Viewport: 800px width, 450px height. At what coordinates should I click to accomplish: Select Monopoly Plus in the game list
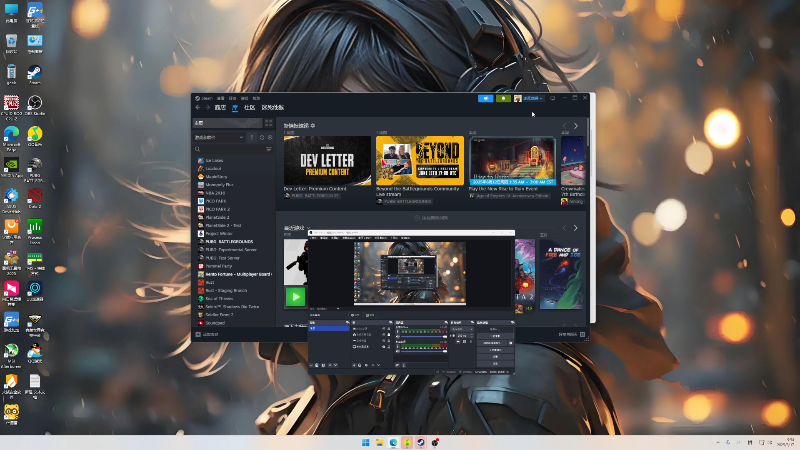(x=219, y=185)
